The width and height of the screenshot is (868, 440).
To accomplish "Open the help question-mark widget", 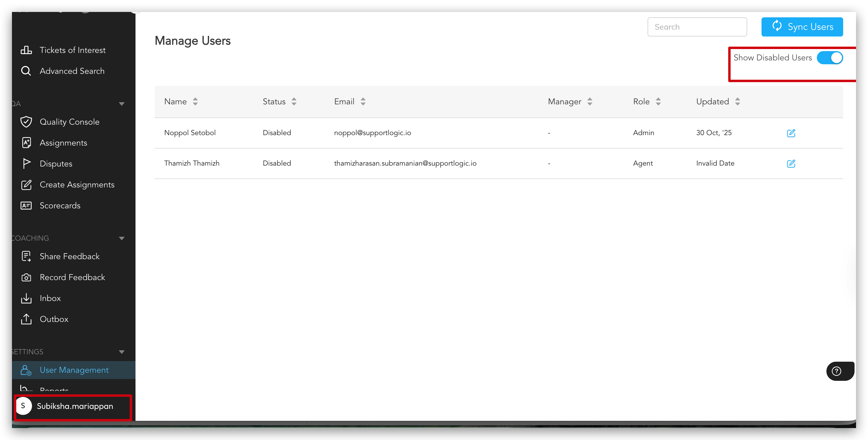I will pyautogui.click(x=836, y=371).
